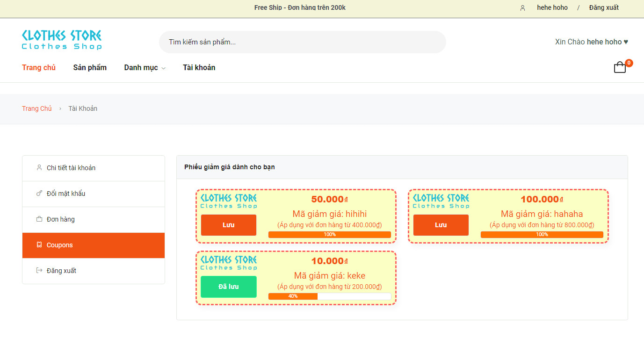
Task: Click the chevron arrow next to Danh mục
Action: 163,68
